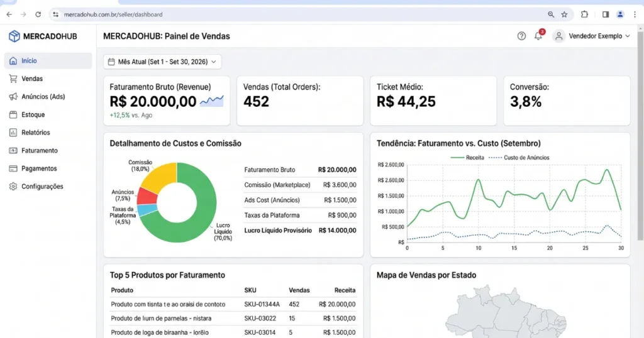The width and height of the screenshot is (644, 338).
Task: Open the Faturamento menu item
Action: (48, 151)
